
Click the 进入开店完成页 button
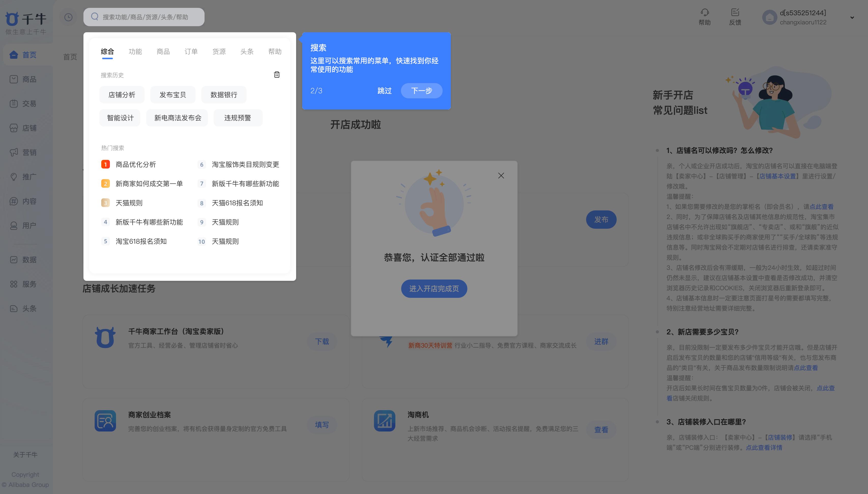point(434,288)
